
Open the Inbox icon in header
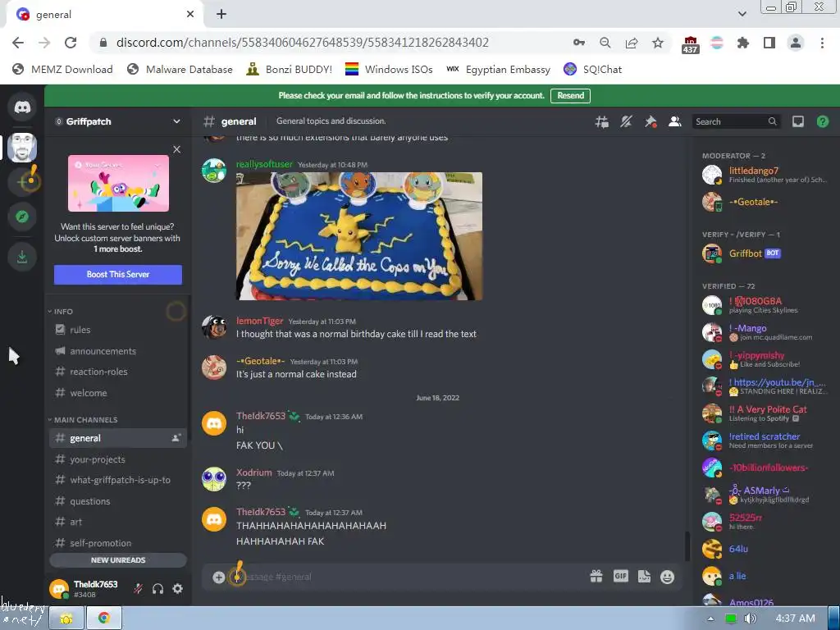(797, 121)
